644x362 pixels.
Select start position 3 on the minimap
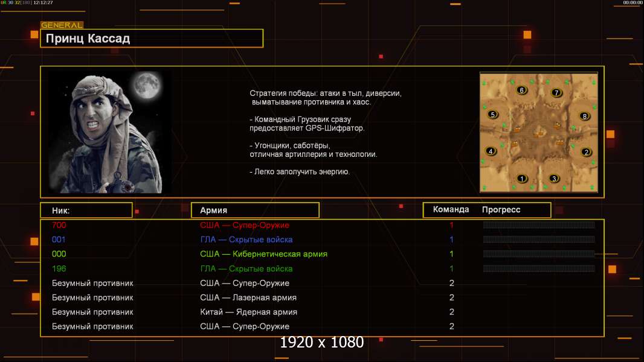(554, 179)
